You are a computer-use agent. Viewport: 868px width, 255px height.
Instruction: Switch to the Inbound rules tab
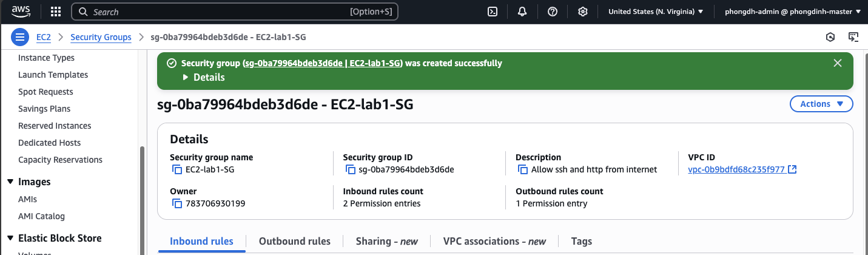click(201, 241)
